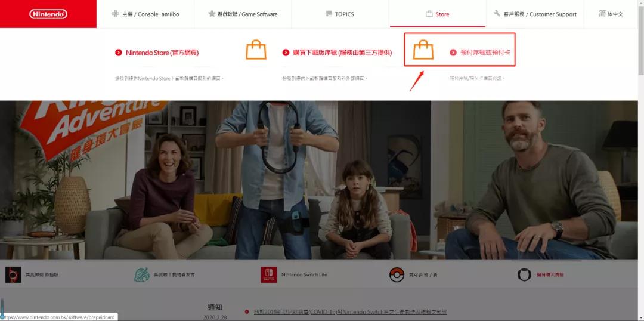The image size is (644, 321).
Task: Click red arrow bullet before Nintendo Store
Action: pos(118,53)
